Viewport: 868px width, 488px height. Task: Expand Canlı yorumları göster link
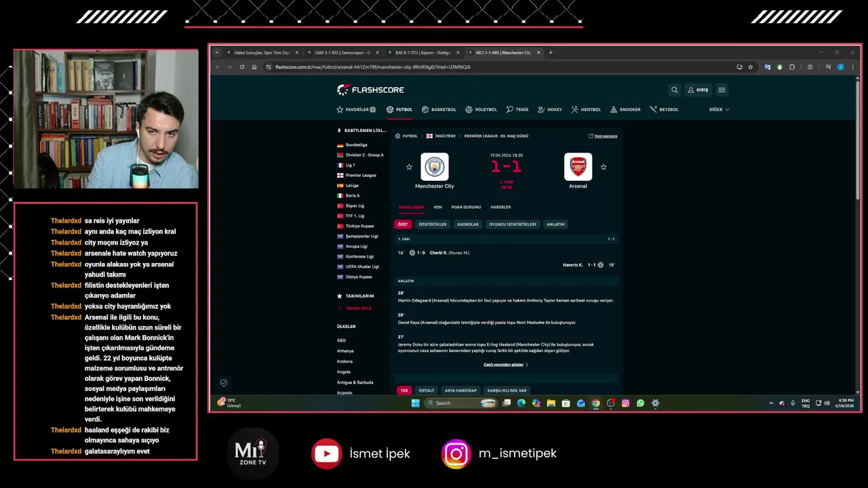(505, 365)
